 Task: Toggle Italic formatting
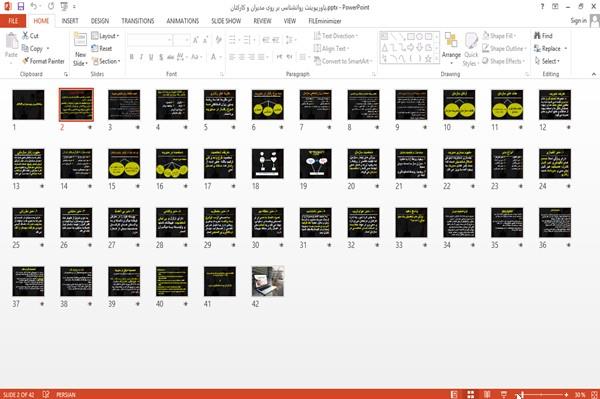pyautogui.click(x=141, y=57)
